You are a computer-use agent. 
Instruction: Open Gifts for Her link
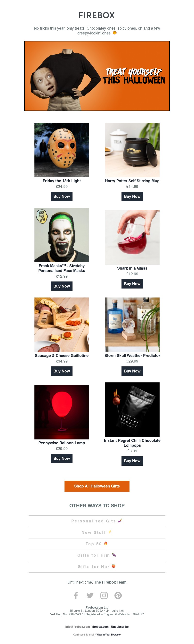(97, 567)
